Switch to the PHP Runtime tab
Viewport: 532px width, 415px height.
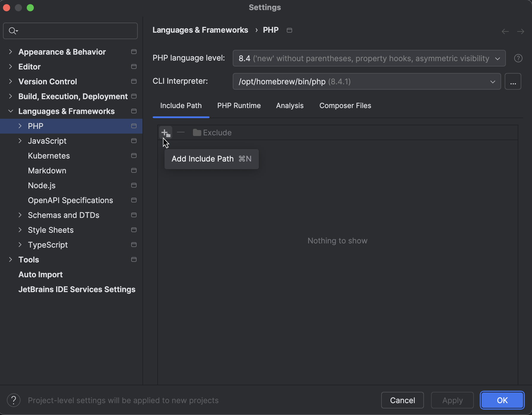coord(239,106)
